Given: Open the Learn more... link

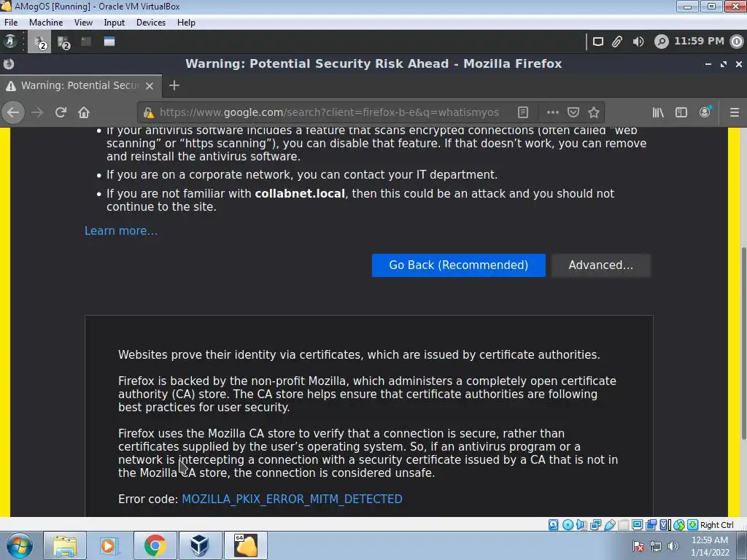Looking at the screenshot, I should coord(121,231).
